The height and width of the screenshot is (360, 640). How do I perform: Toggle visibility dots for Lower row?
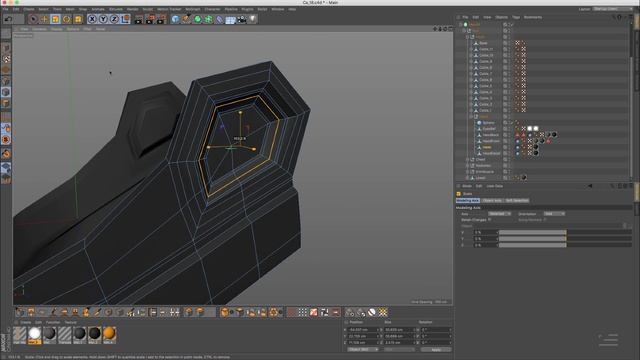point(509,178)
